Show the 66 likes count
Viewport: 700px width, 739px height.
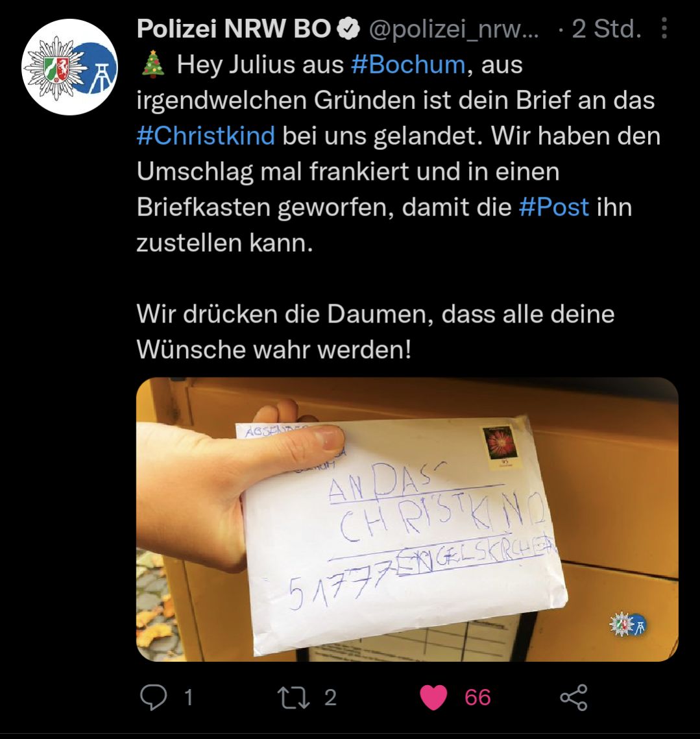click(x=477, y=697)
